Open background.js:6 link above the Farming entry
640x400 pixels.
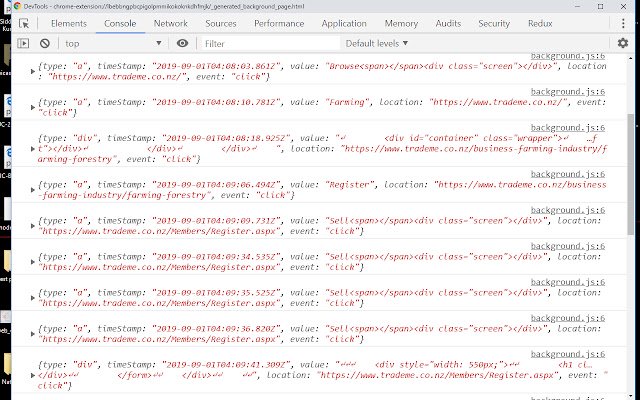click(x=568, y=92)
